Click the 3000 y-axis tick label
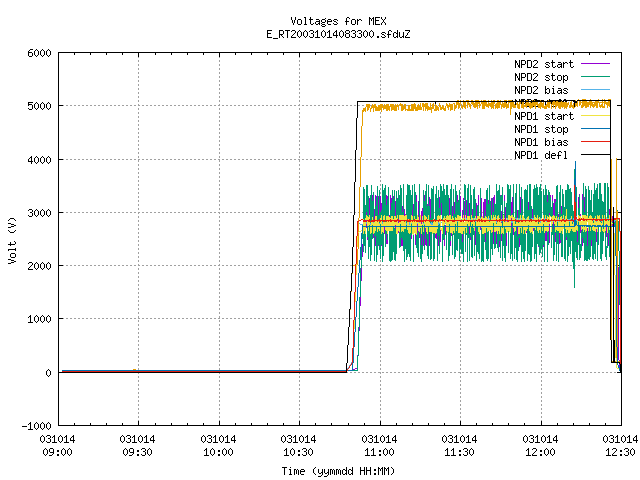 pyautogui.click(x=40, y=213)
